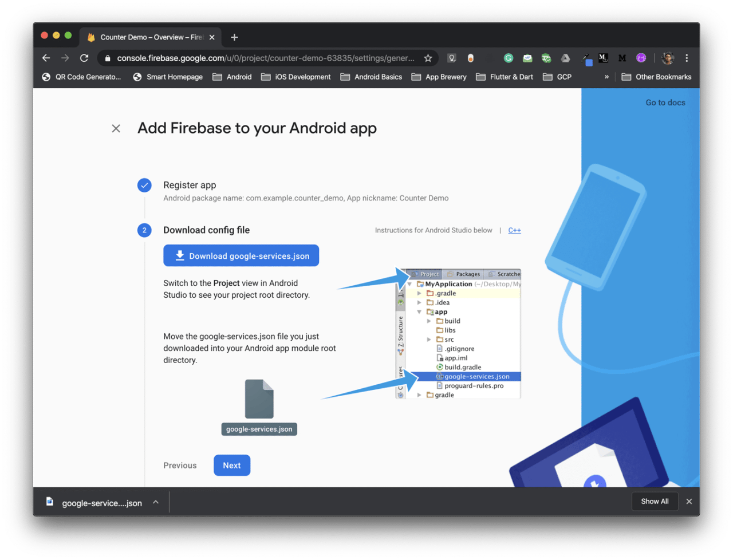Open the Chrome three-dot menu
Image resolution: width=733 pixels, height=560 pixels.
point(687,58)
